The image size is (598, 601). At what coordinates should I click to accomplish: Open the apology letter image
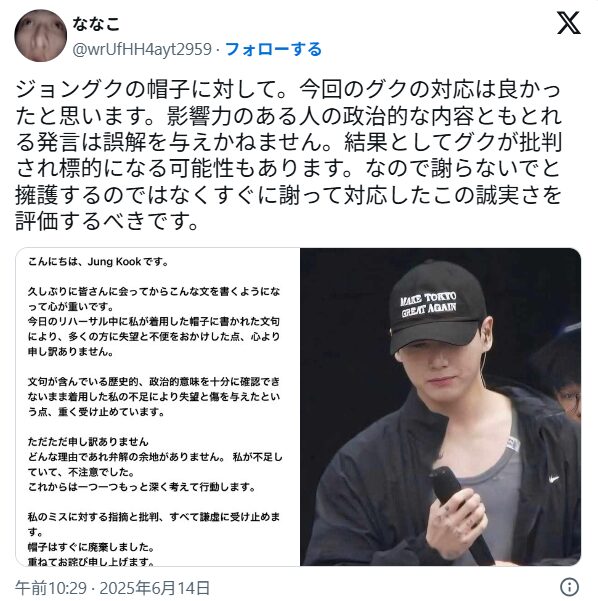[x=158, y=407]
